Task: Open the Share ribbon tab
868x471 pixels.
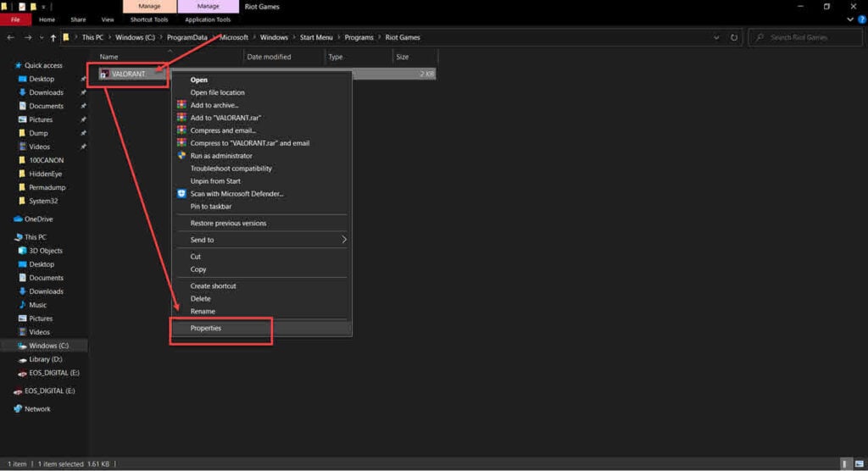Action: [x=78, y=19]
